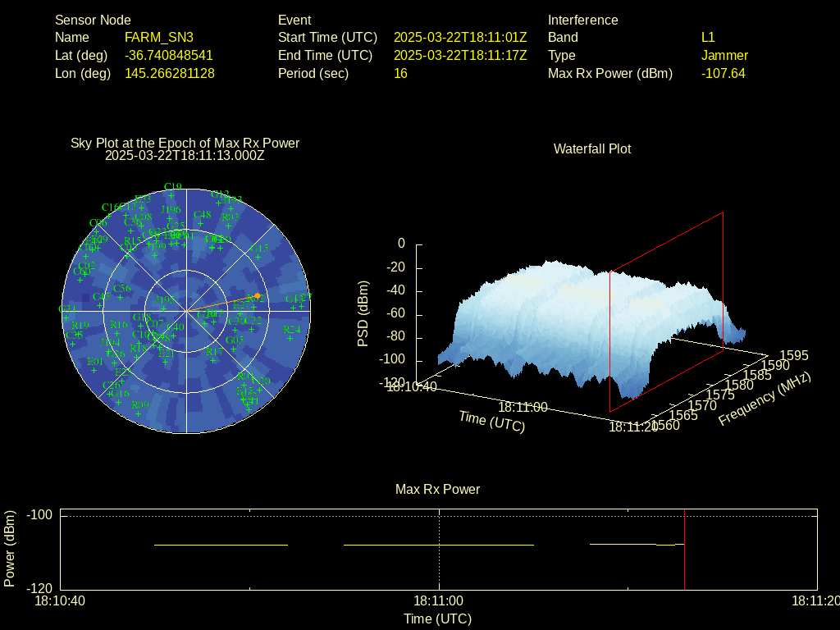
Task: Select the C48 satellite marker
Action: [x=200, y=223]
